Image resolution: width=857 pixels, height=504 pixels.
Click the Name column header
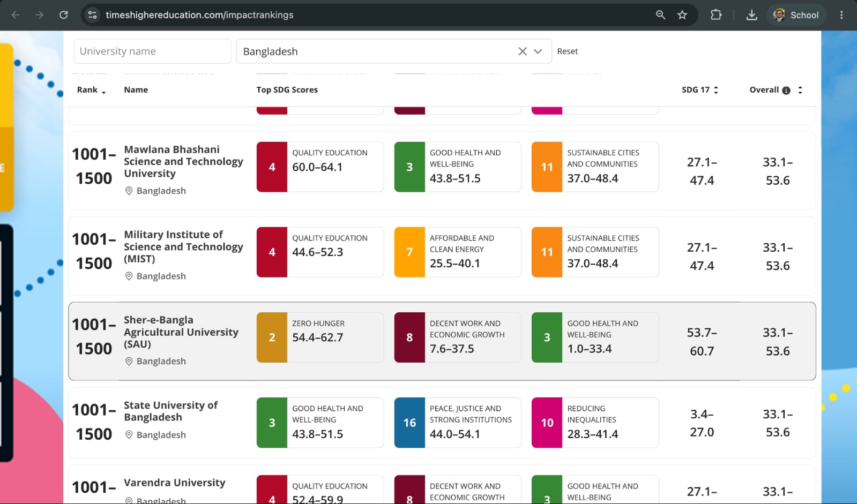click(x=136, y=90)
